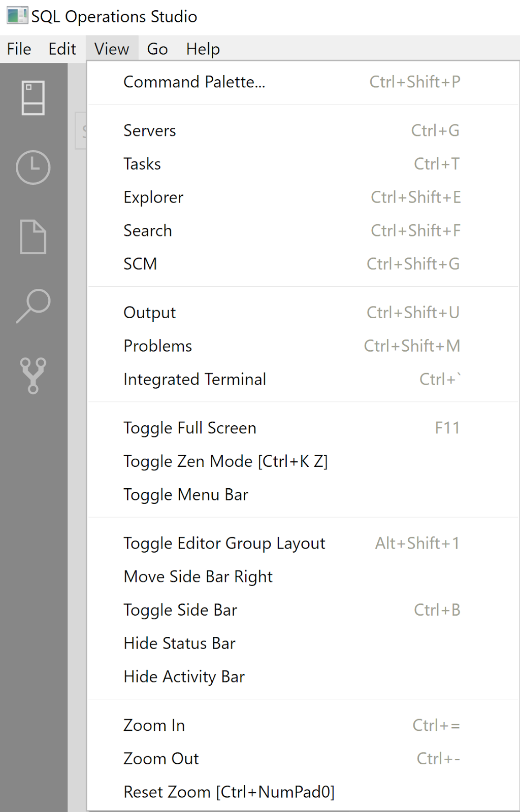Toggle Full Screen from the View menu
This screenshot has height=812, width=520.
tap(190, 427)
